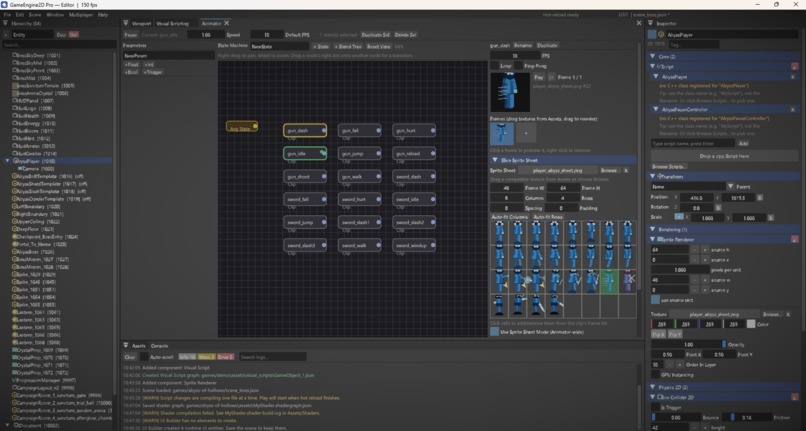Add a Trigger parameter
806x431 pixels.
pos(153,73)
